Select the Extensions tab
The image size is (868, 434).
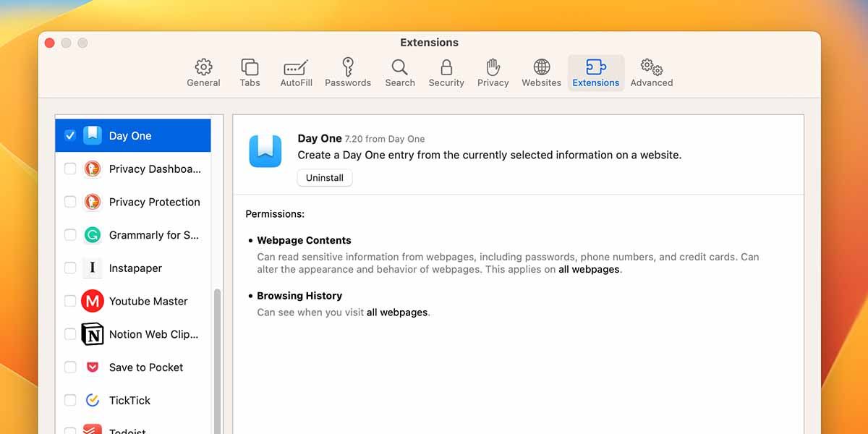coord(596,73)
